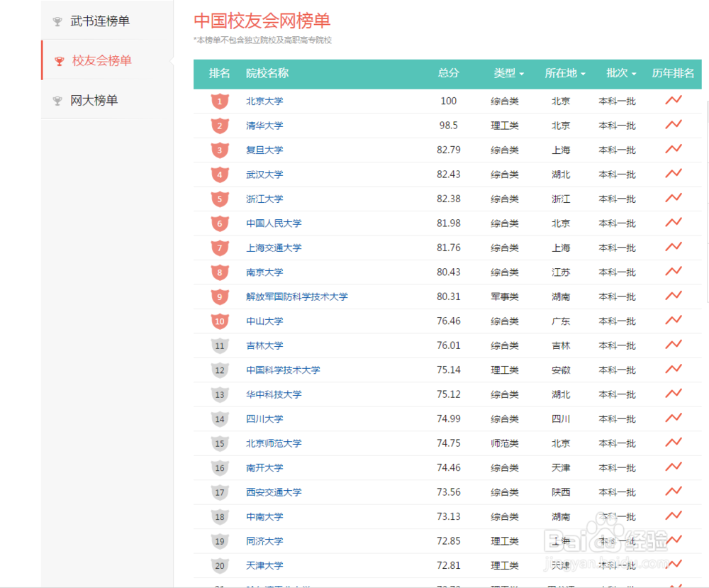The width and height of the screenshot is (709, 588).
Task: Click the 军事类 type cell
Action: [x=505, y=296]
